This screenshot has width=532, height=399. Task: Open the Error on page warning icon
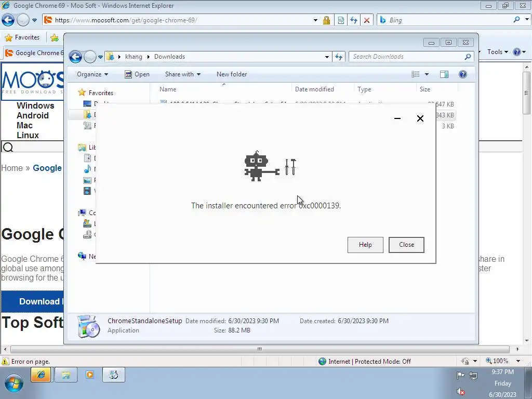tap(5, 362)
